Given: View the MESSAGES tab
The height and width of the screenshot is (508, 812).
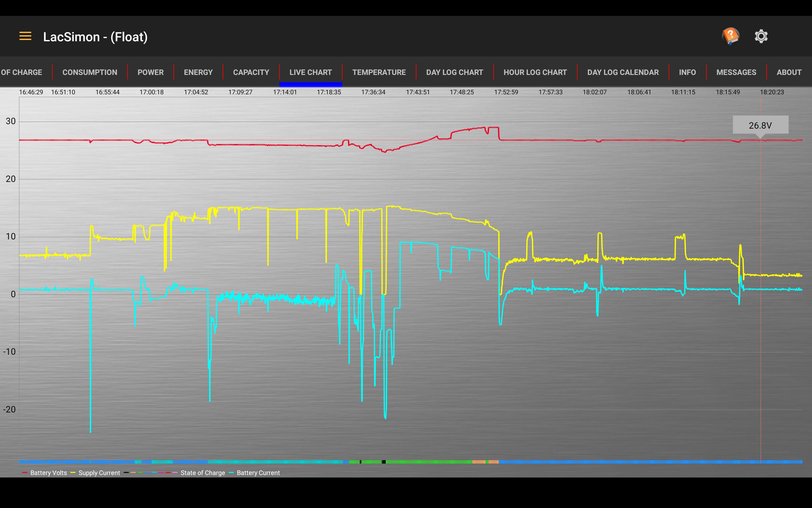Looking at the screenshot, I should pyautogui.click(x=737, y=72).
